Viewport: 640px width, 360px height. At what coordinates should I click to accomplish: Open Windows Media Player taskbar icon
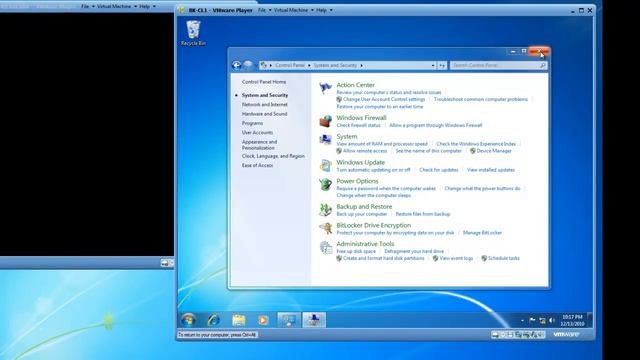(x=263, y=320)
